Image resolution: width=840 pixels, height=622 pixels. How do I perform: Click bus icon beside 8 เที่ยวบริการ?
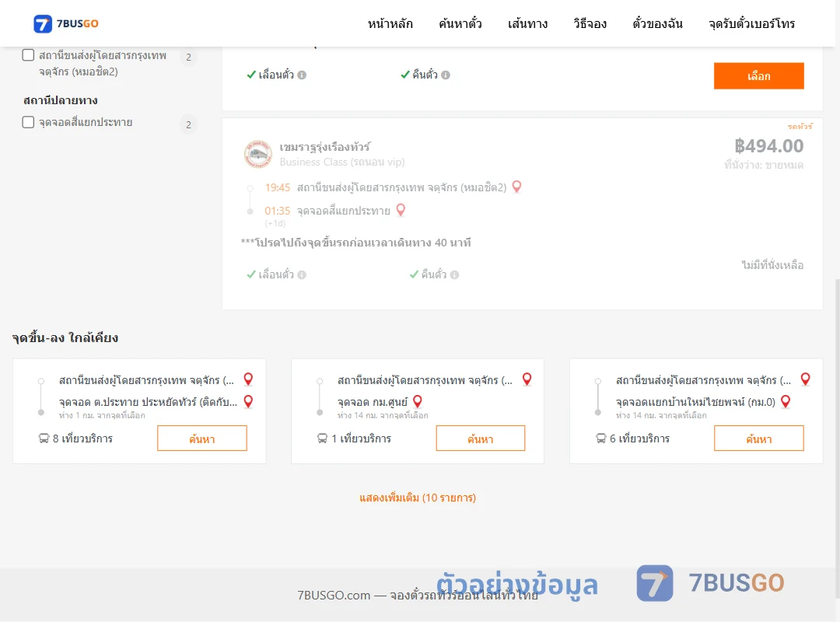[x=44, y=439]
